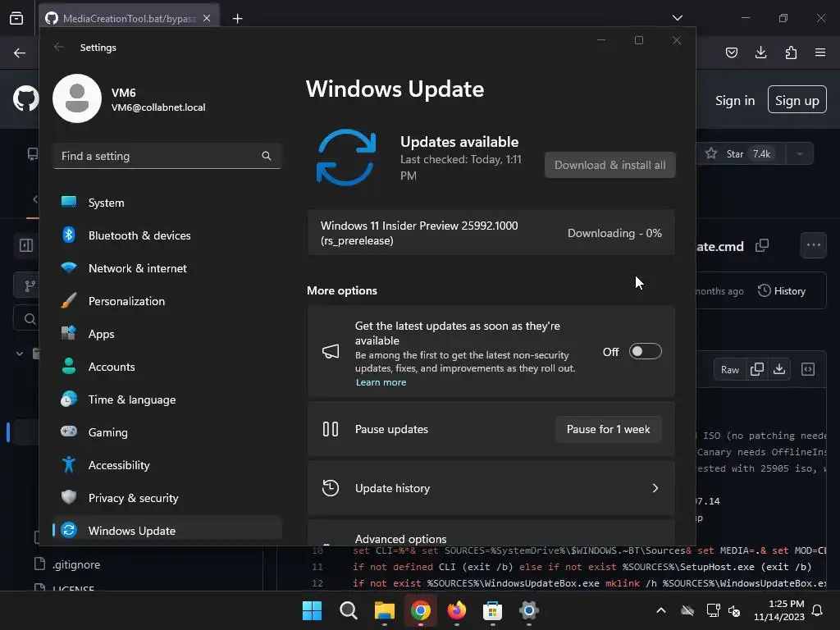Click the Firefox View icon
Screen dimensions: 840x630
coord(16,18)
